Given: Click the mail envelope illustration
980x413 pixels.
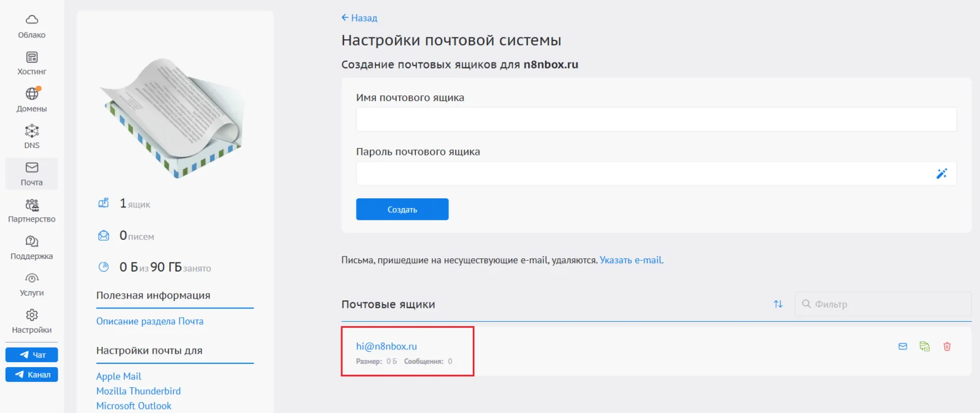Looking at the screenshot, I should [x=174, y=117].
